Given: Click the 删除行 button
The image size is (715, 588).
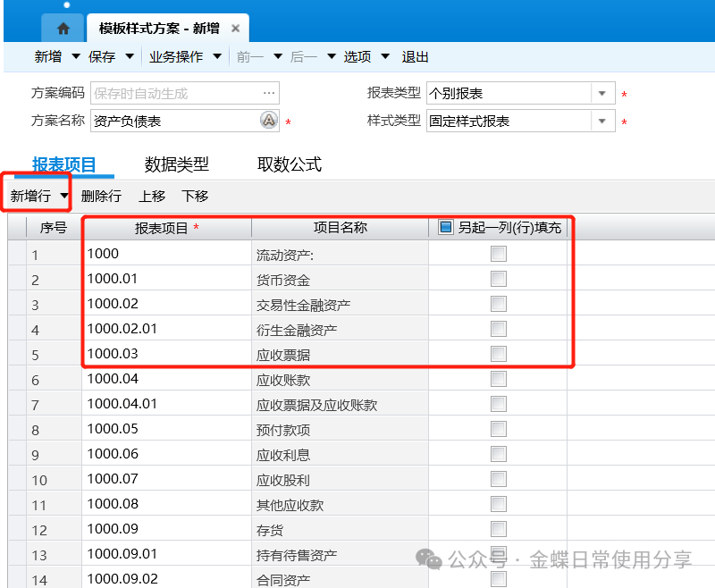Looking at the screenshot, I should (x=101, y=196).
